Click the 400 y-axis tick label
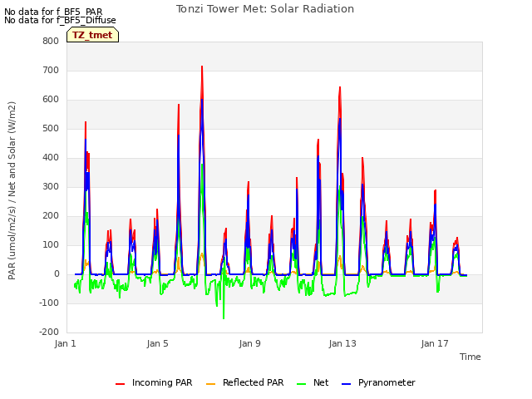The height and width of the screenshot is (399, 532). pos(51,158)
